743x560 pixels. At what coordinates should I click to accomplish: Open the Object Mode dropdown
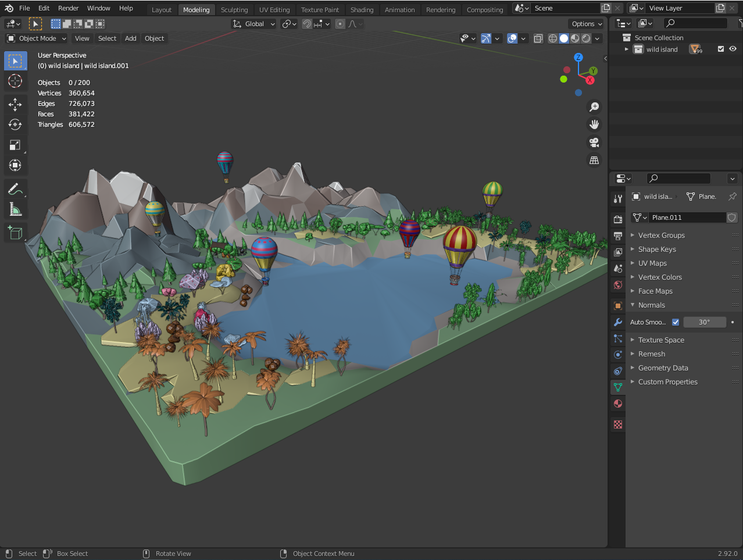(37, 38)
